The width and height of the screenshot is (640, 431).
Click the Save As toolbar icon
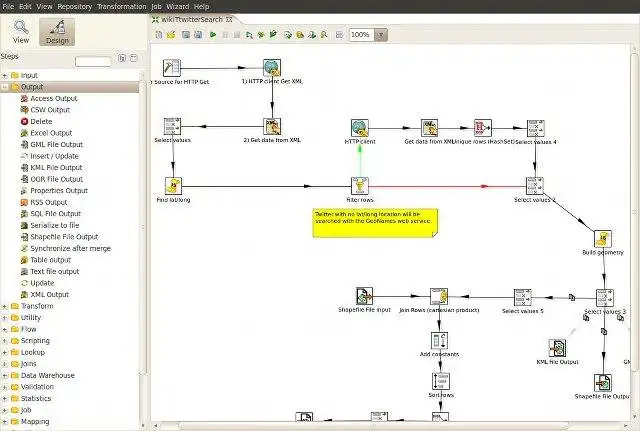(x=198, y=35)
